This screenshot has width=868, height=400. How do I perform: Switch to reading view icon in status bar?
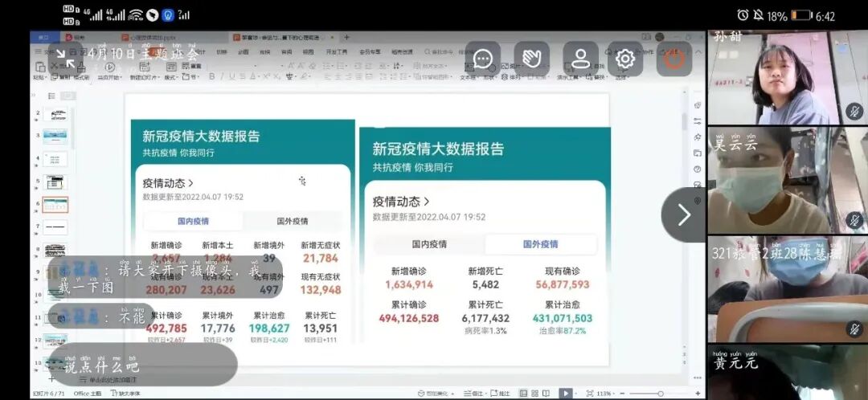pyautogui.click(x=547, y=394)
